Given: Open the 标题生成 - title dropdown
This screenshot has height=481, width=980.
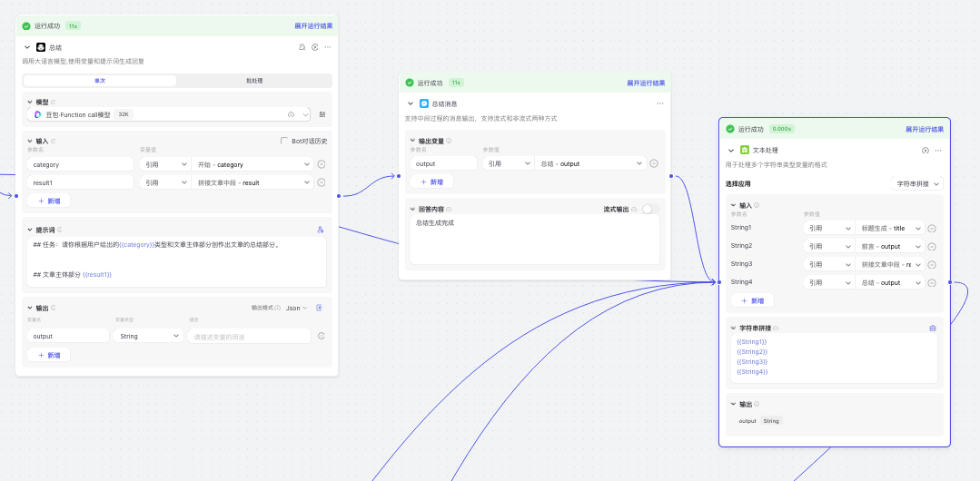Looking at the screenshot, I should 889,229.
